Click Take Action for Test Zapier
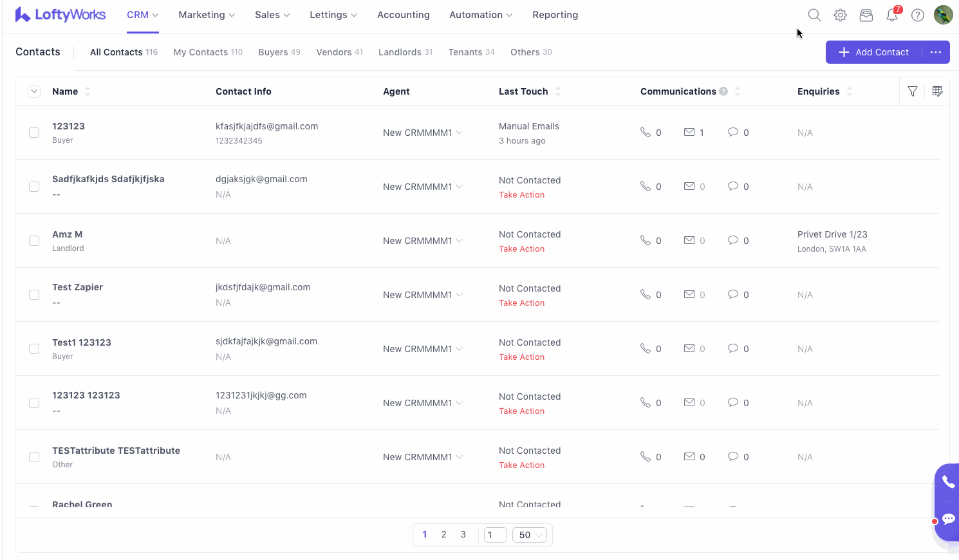The image size is (959, 560). coord(521,303)
